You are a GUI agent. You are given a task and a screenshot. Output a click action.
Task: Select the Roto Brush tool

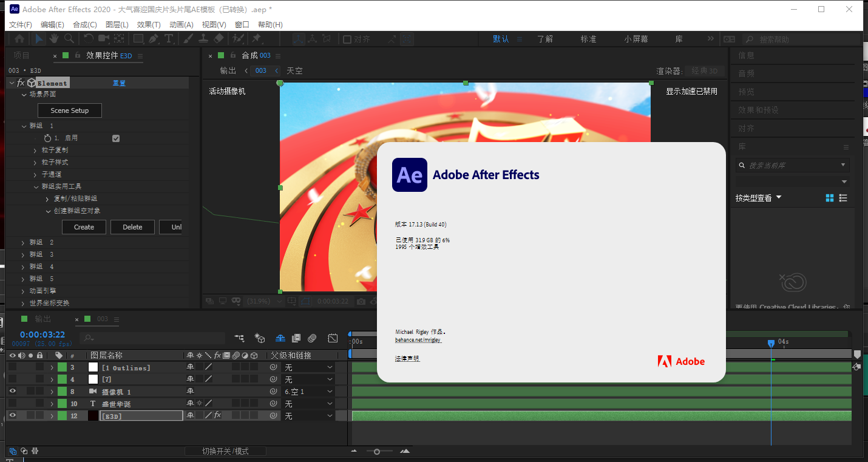238,38
